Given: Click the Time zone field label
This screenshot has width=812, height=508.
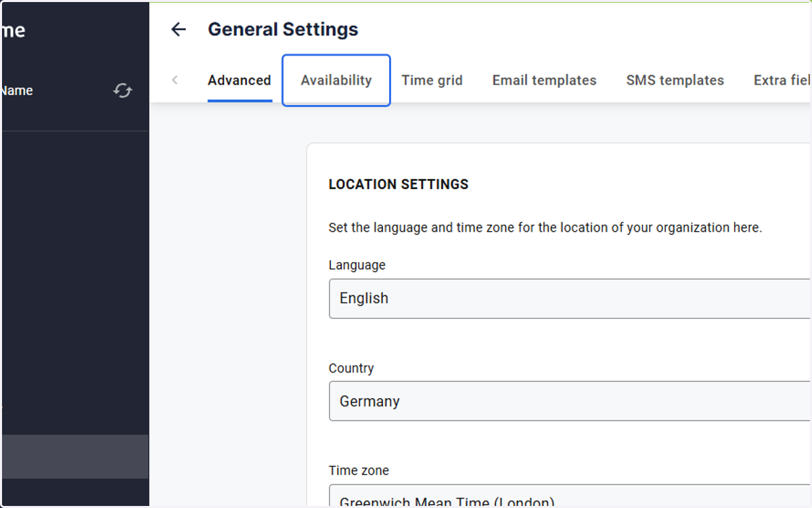Looking at the screenshot, I should (x=359, y=470).
